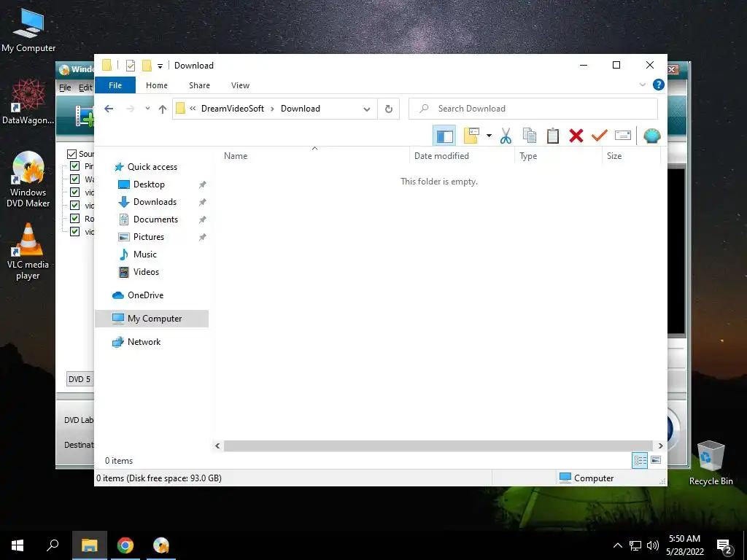Click the Back arrow in Explorer
The image size is (747, 560).
109,109
